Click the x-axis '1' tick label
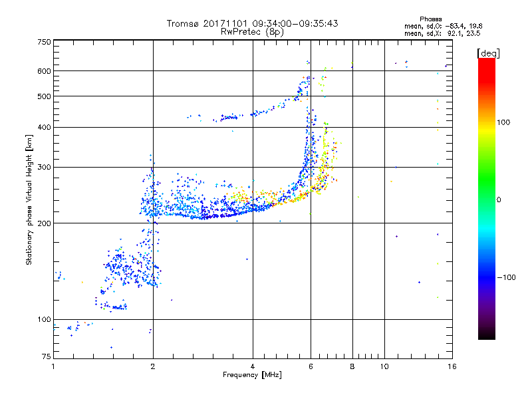This screenshot has height=399, width=532. [54, 366]
